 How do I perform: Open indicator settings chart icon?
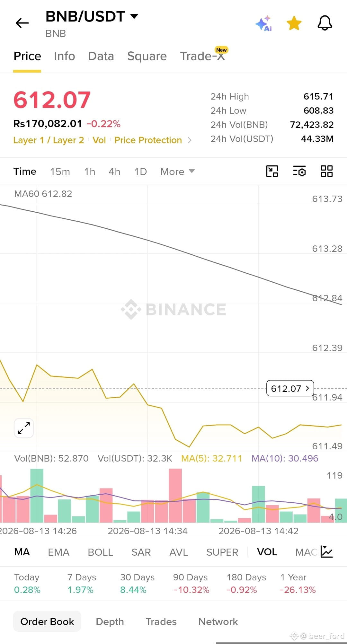click(x=327, y=552)
